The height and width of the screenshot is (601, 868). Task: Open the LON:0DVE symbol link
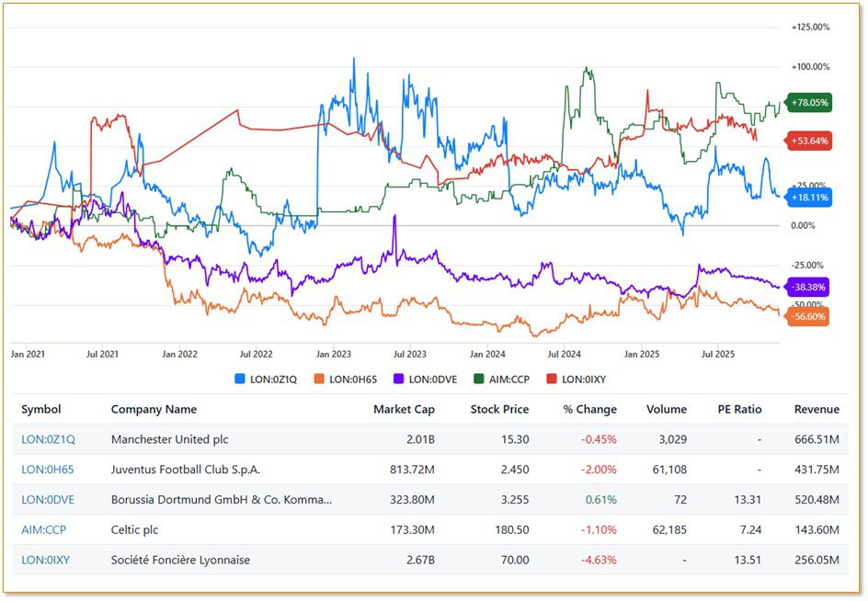(48, 500)
